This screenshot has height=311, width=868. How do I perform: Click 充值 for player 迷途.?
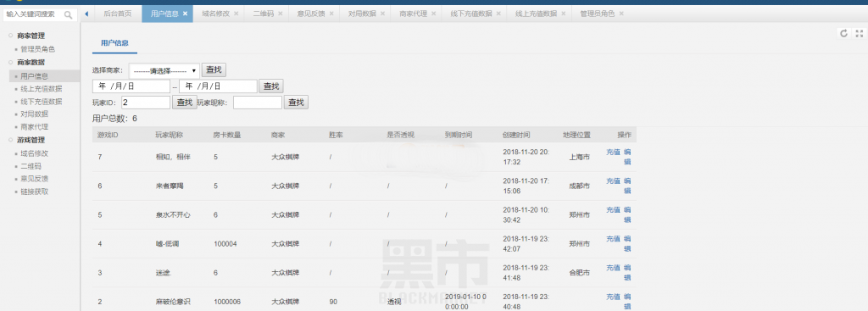click(613, 267)
